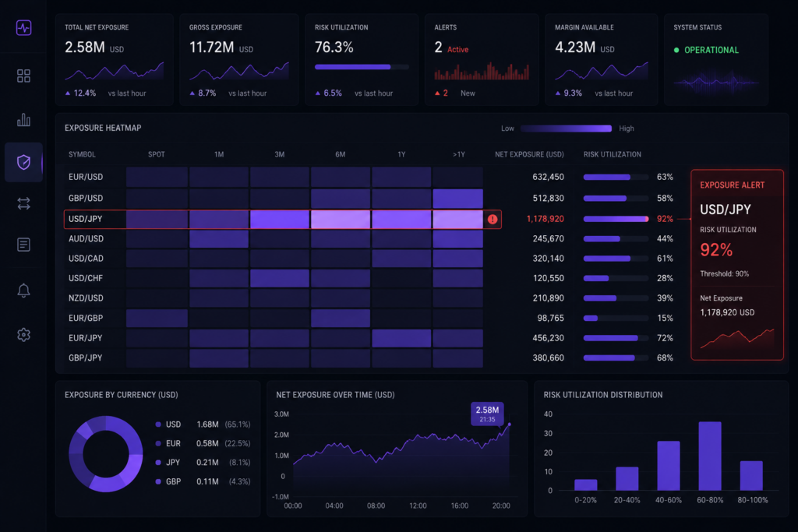Image resolution: width=798 pixels, height=532 pixels.
Task: Click the red triangle beside 2 New alerts
Action: [437, 93]
